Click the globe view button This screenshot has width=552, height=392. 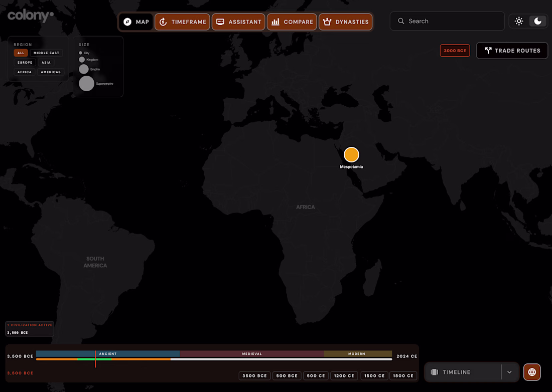pos(532,372)
